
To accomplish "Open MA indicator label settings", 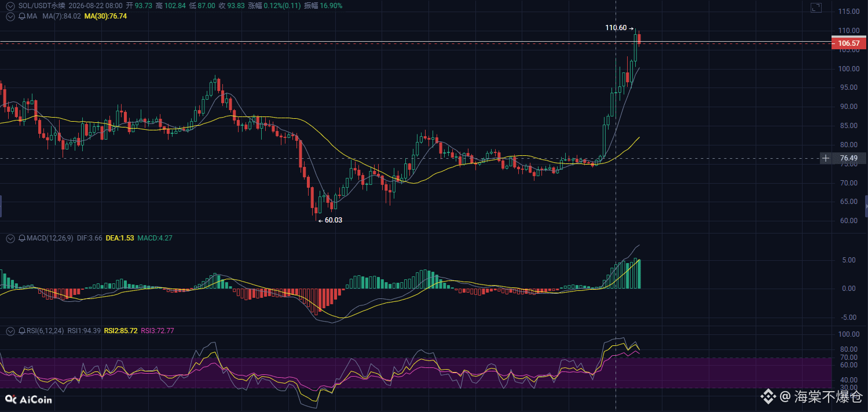I will pyautogui.click(x=32, y=16).
